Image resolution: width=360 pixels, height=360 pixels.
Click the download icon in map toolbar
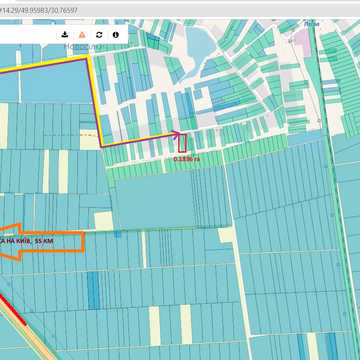[65, 34]
